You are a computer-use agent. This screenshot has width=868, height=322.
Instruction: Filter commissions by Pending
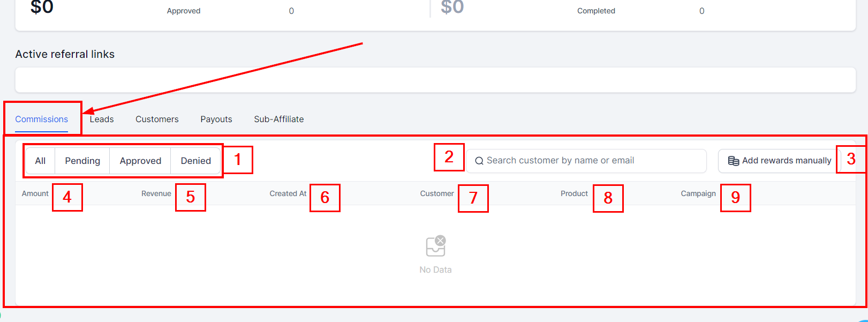click(82, 161)
